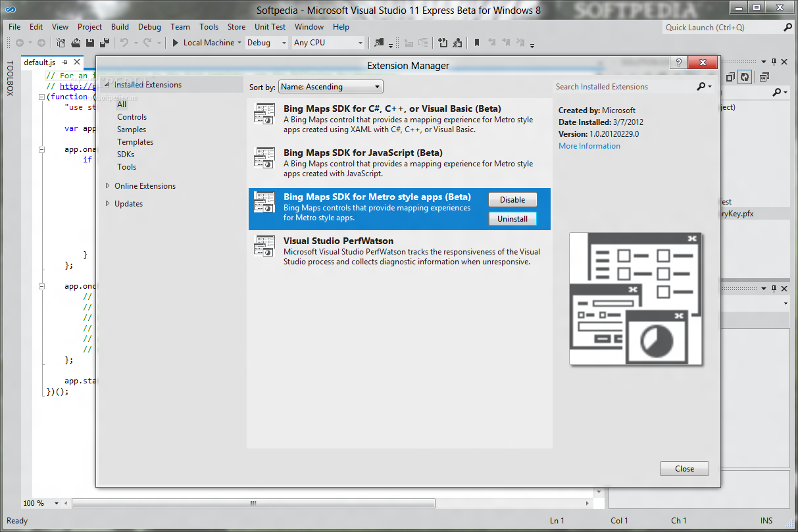This screenshot has width=798, height=532.
Task: Click the Extension Manager help question mark
Action: pos(679,62)
